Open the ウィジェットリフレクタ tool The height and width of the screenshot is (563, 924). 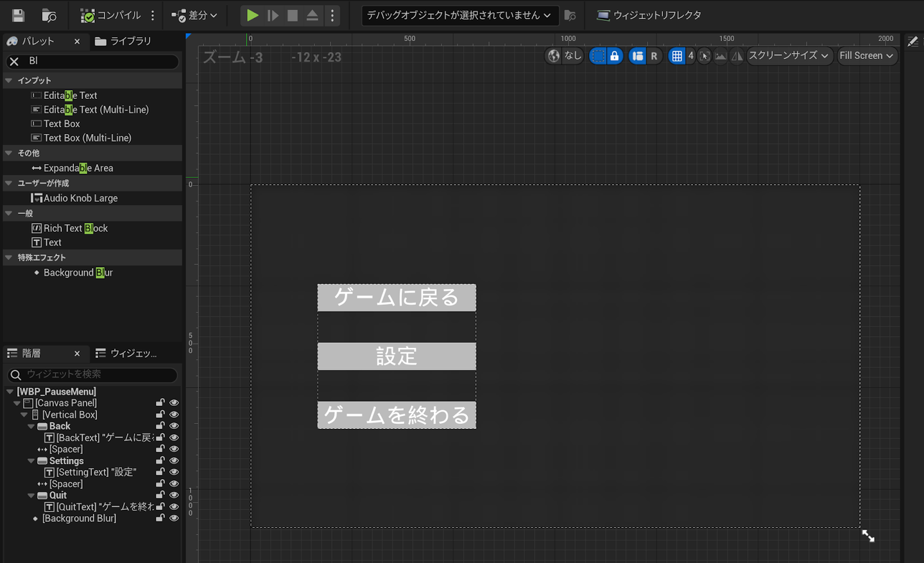[x=649, y=15]
